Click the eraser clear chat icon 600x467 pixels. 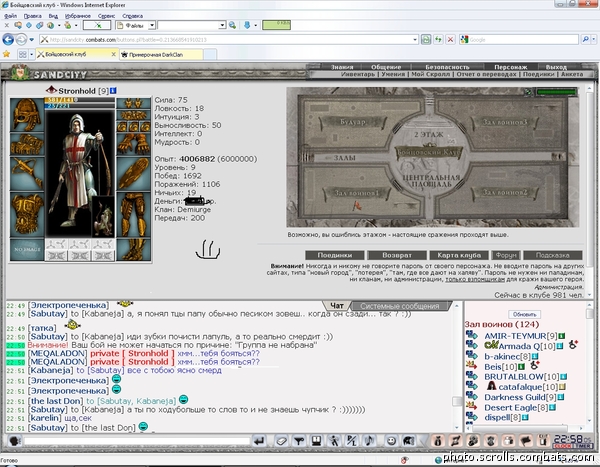coord(281,441)
